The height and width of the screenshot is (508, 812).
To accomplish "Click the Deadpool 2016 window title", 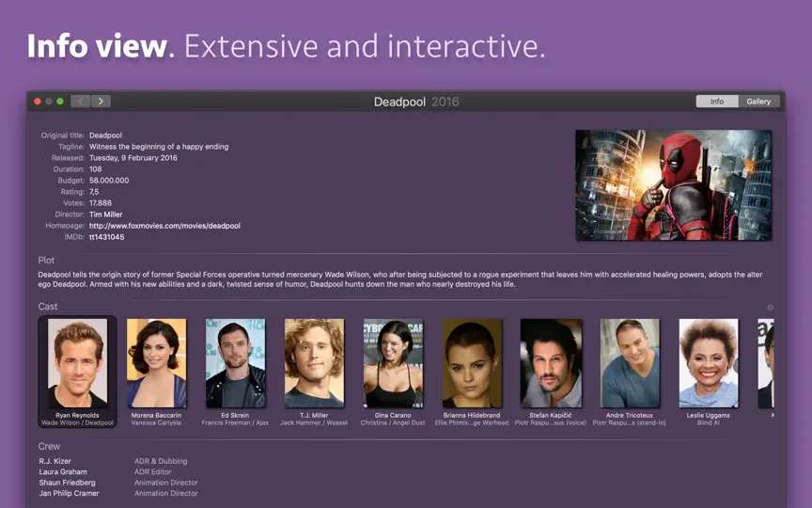I will point(416,102).
